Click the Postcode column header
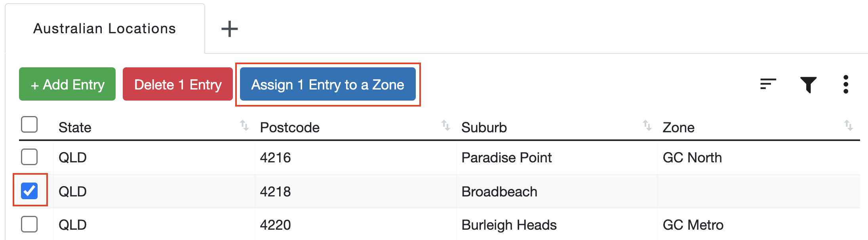 (x=289, y=127)
